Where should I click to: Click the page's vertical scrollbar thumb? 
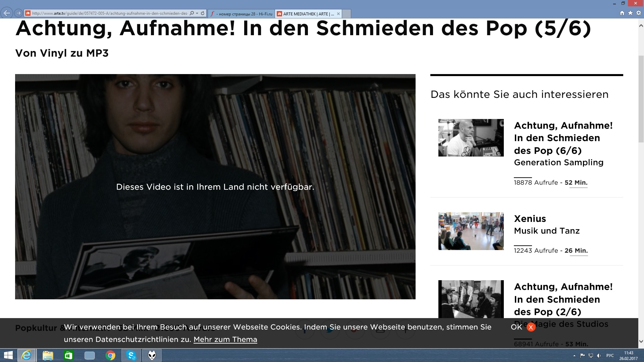point(641,99)
